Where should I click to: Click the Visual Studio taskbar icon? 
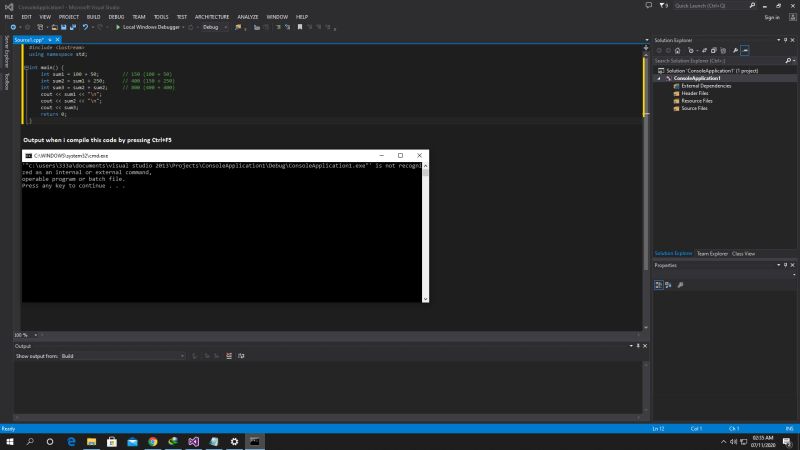[x=193, y=441]
